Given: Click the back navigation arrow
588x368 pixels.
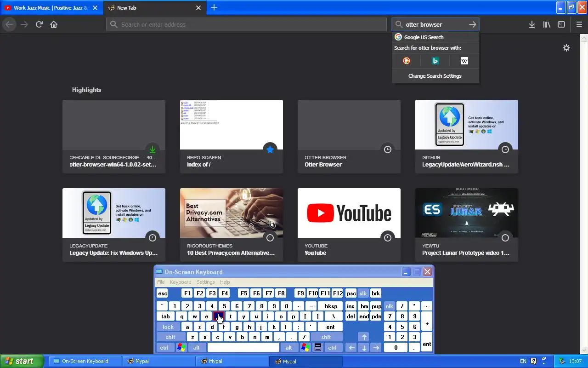Looking at the screenshot, I should pos(9,24).
